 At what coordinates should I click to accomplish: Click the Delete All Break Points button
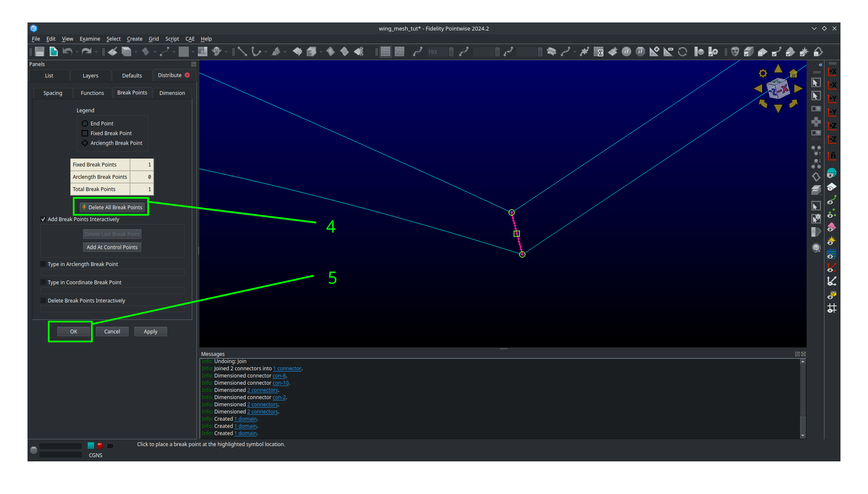click(x=111, y=207)
